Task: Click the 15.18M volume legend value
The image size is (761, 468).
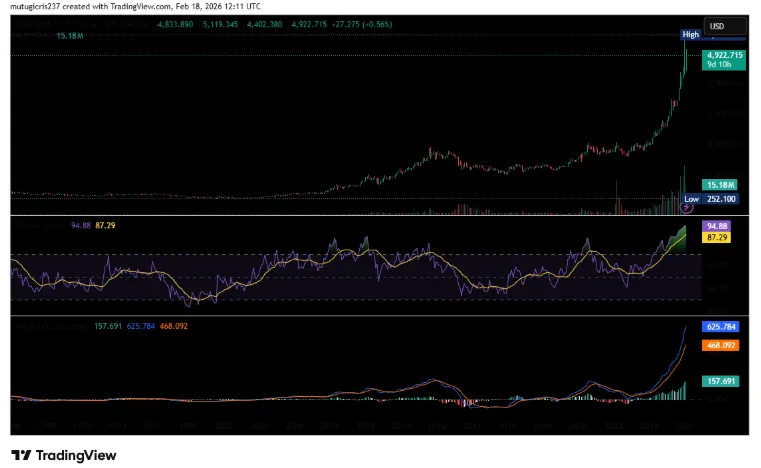Action: pos(70,35)
